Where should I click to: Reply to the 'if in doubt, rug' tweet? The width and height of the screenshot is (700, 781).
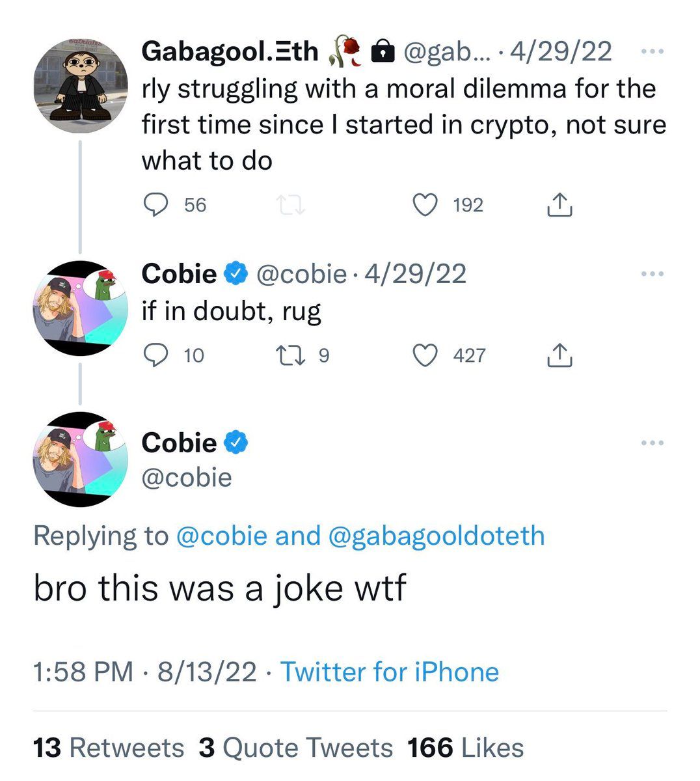click(x=155, y=355)
